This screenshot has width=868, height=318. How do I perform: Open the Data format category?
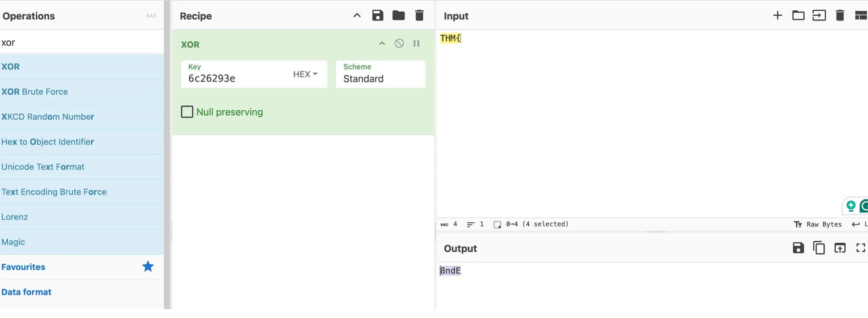point(27,292)
